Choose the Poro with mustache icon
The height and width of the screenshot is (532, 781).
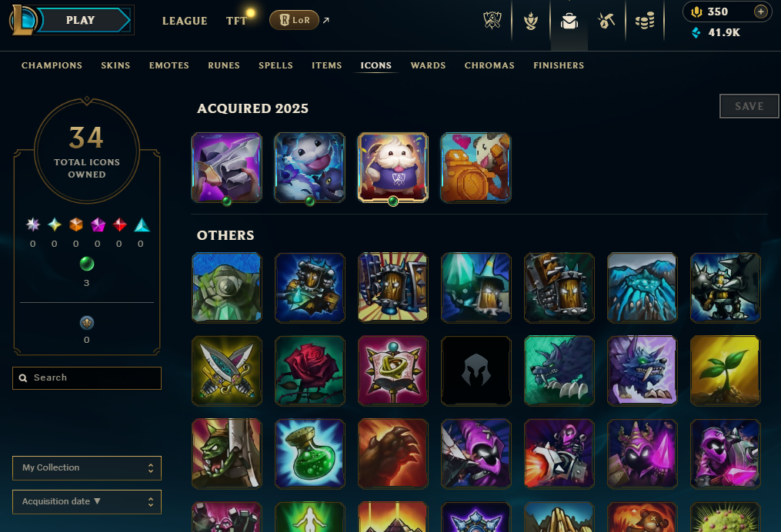click(x=393, y=168)
